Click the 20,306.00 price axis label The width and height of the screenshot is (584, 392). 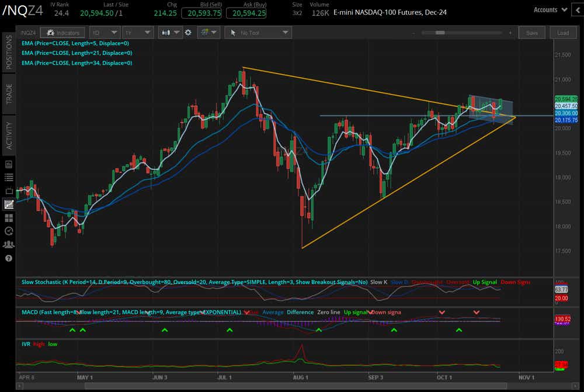coord(566,113)
